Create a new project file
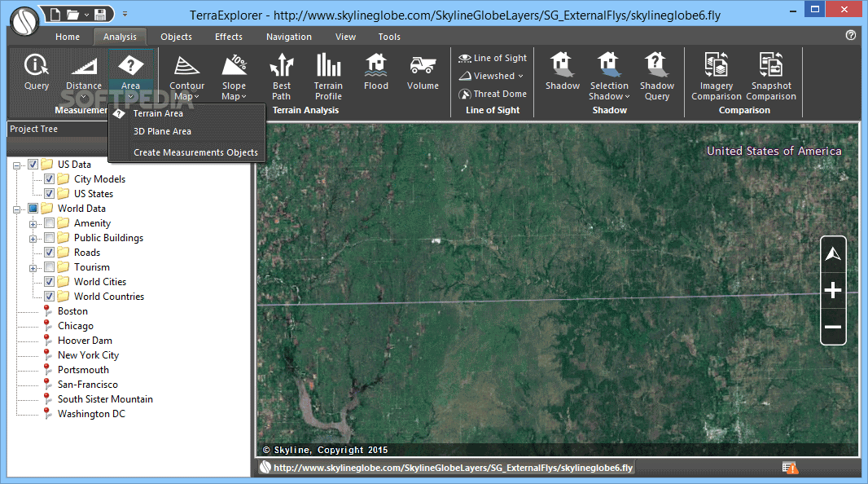The image size is (868, 484). (x=55, y=15)
